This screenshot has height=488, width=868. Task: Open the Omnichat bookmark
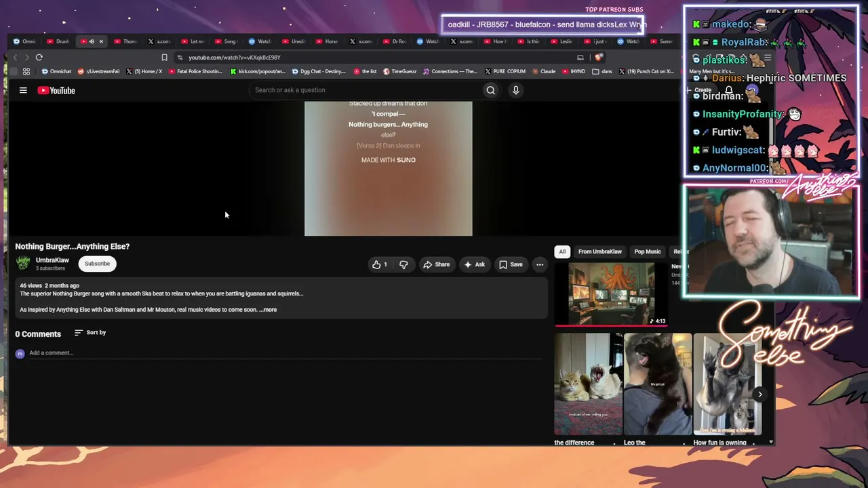click(56, 71)
